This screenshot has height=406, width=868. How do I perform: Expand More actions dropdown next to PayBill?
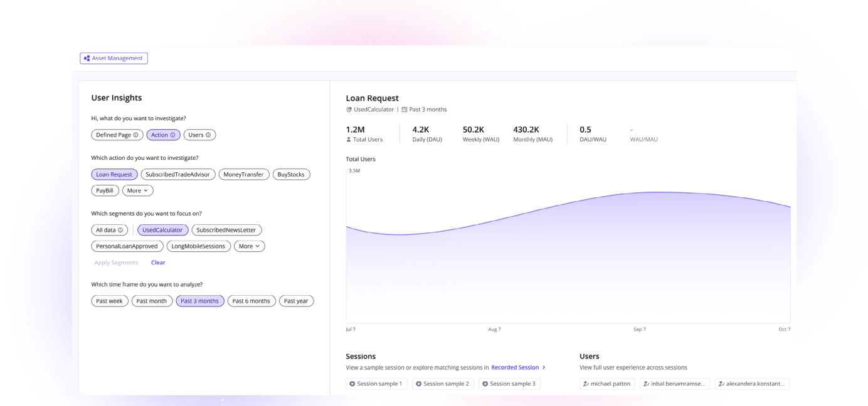pos(137,190)
